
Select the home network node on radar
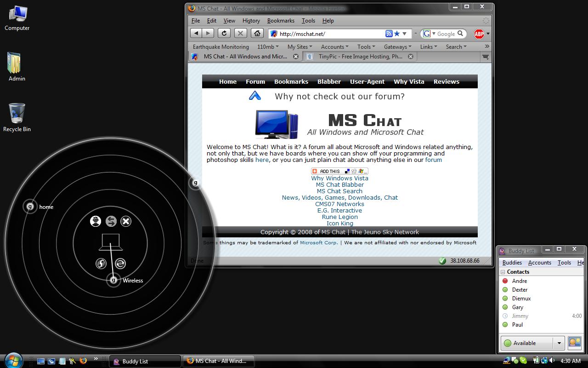[x=30, y=207]
